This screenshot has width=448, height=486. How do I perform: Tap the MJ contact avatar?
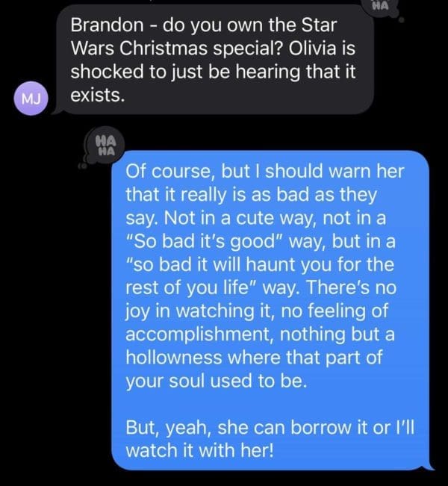click(x=31, y=99)
